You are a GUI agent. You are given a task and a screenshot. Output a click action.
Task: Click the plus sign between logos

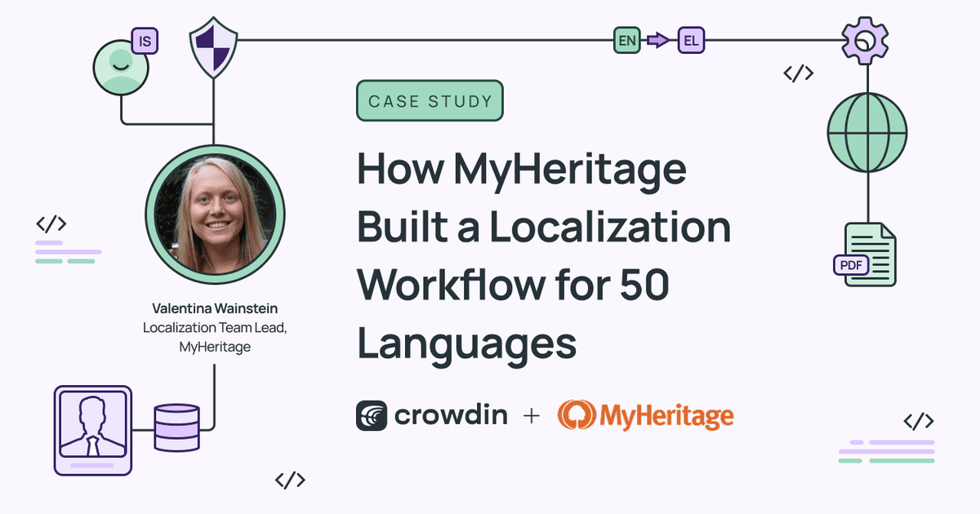pos(532,416)
